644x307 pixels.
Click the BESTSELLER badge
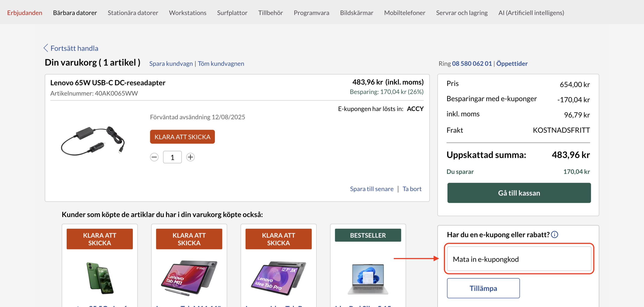click(368, 235)
